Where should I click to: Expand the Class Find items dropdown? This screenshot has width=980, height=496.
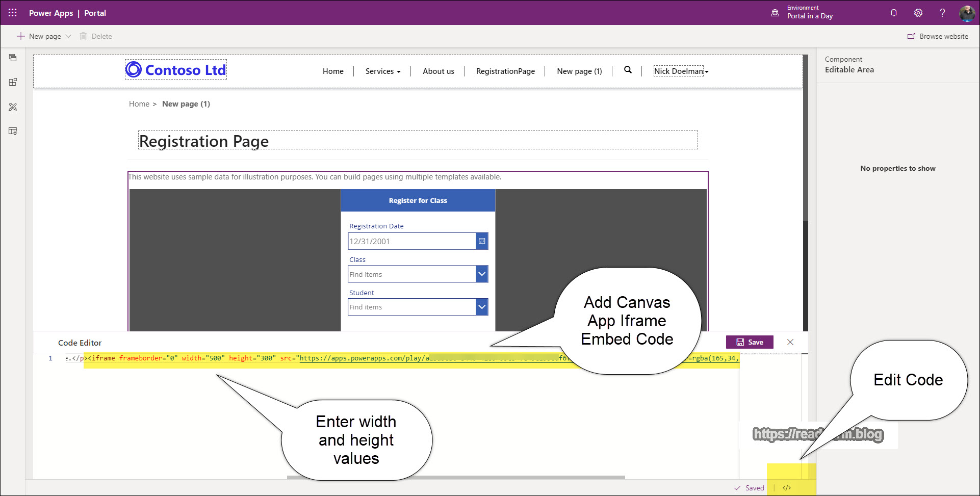(481, 274)
